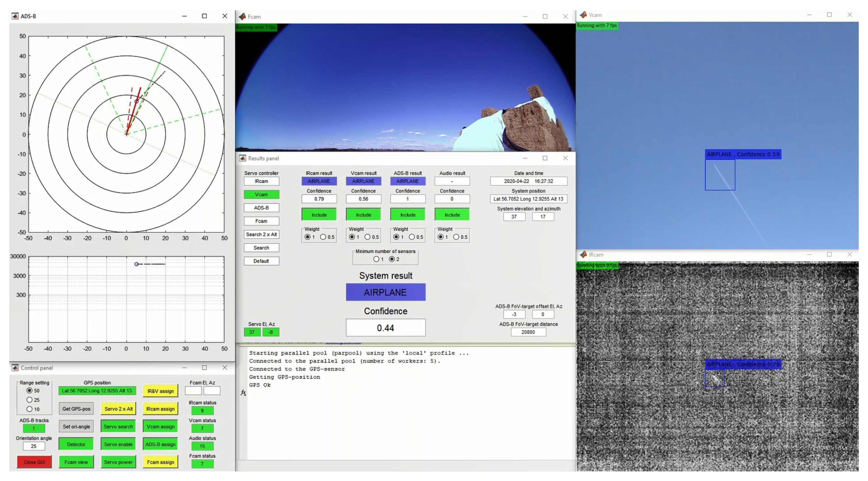Set minimum number of sensors to 1
The width and height of the screenshot is (868, 481).
coord(376,259)
